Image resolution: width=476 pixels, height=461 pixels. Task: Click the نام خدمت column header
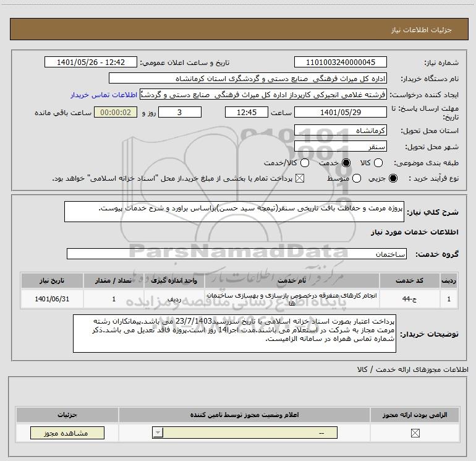pyautogui.click(x=291, y=280)
